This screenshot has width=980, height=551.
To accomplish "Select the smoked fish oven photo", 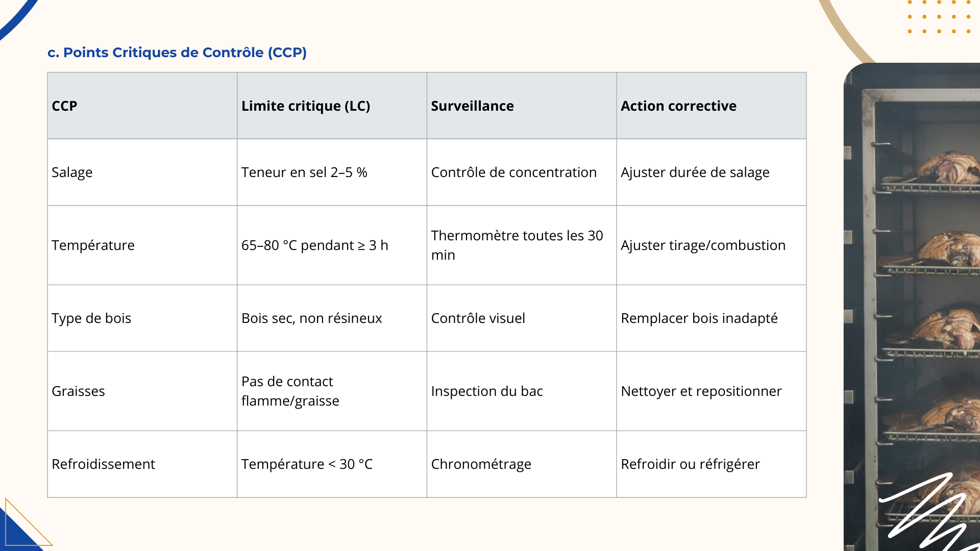I will pyautogui.click(x=912, y=307).
